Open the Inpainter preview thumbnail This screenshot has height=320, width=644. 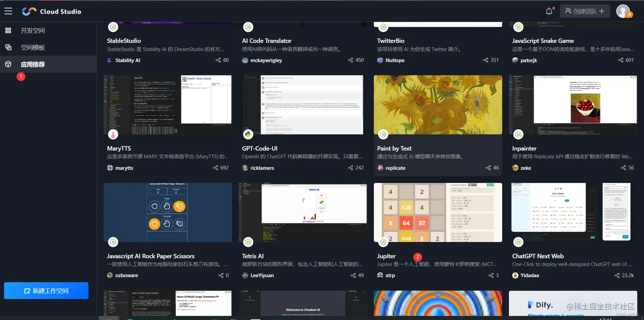coord(573,105)
